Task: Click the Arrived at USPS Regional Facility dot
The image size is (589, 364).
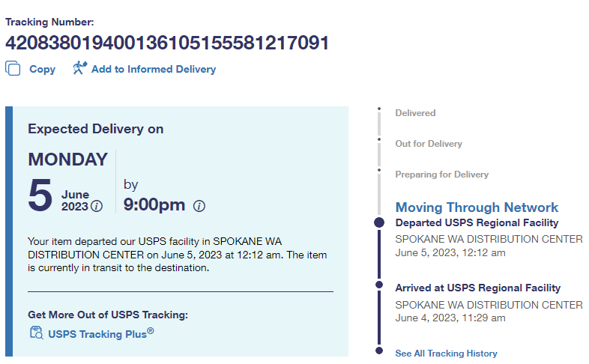Action: point(379,285)
